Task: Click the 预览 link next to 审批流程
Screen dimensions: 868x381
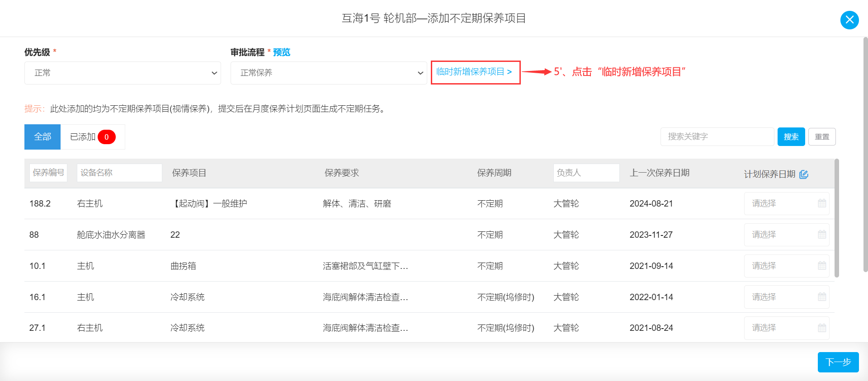Action: pyautogui.click(x=282, y=52)
